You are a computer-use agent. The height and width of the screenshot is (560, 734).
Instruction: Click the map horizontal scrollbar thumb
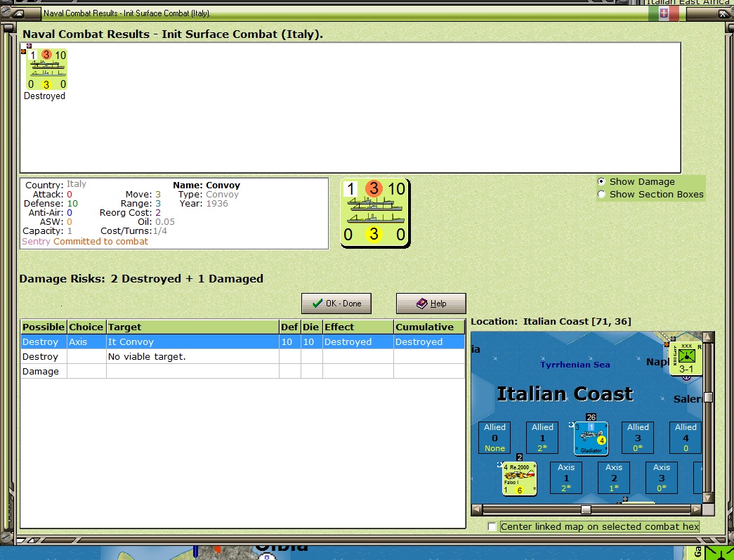(x=586, y=509)
